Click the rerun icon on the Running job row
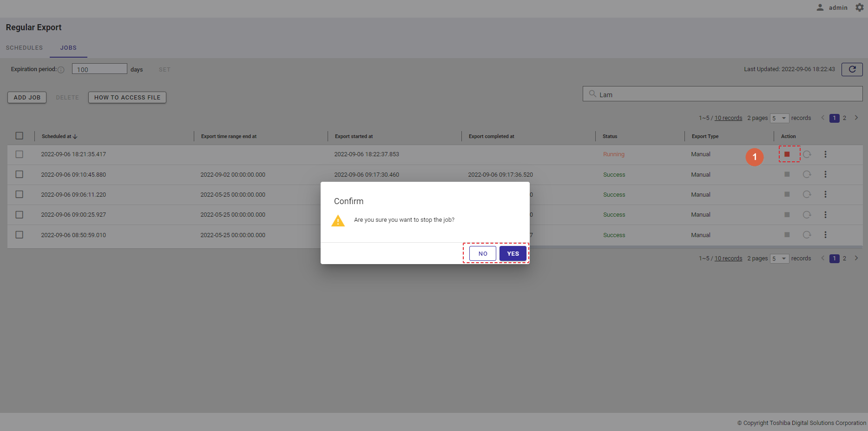The image size is (868, 431). coord(807,154)
